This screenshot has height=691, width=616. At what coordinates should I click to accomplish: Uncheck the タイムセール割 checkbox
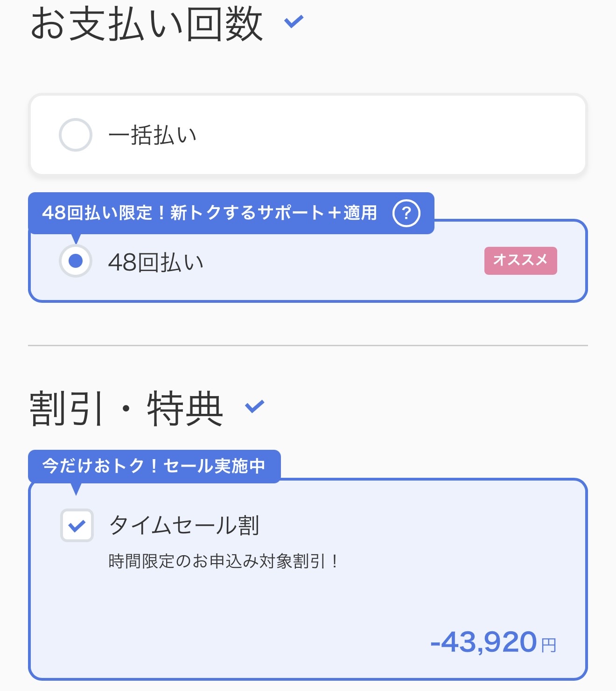(77, 525)
